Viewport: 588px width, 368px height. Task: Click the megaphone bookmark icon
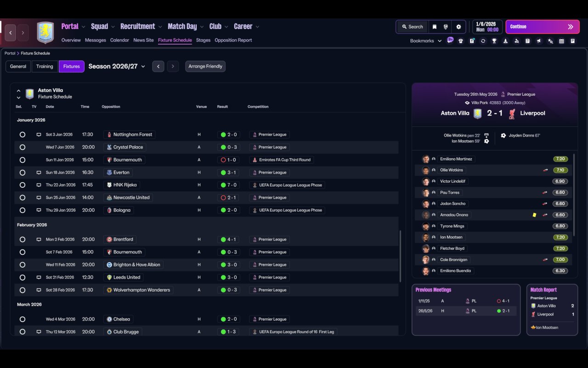539,41
